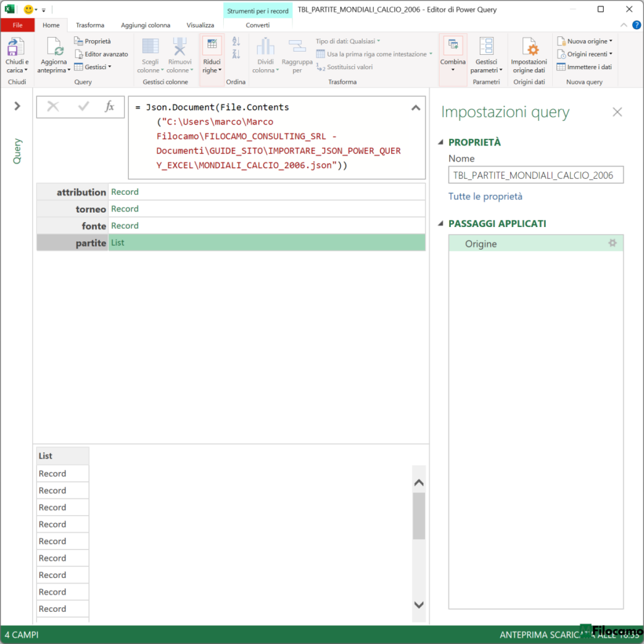Open the File tab
The height and width of the screenshot is (644, 644).
[17, 25]
